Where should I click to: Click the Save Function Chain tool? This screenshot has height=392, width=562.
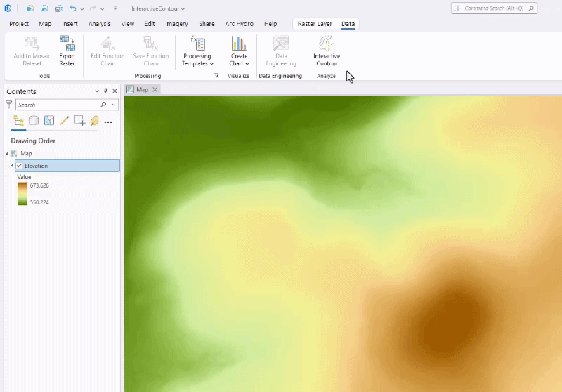[x=151, y=51]
